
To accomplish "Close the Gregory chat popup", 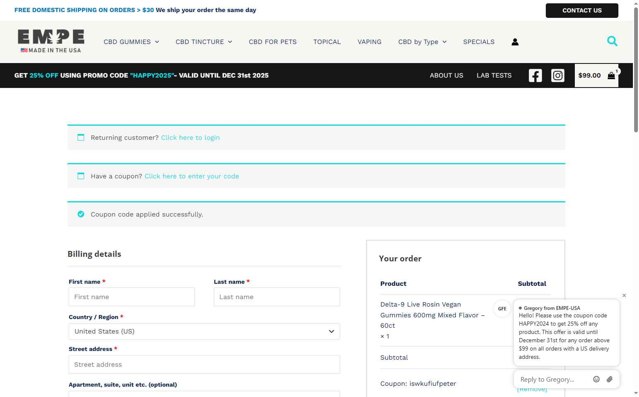I will tap(624, 295).
